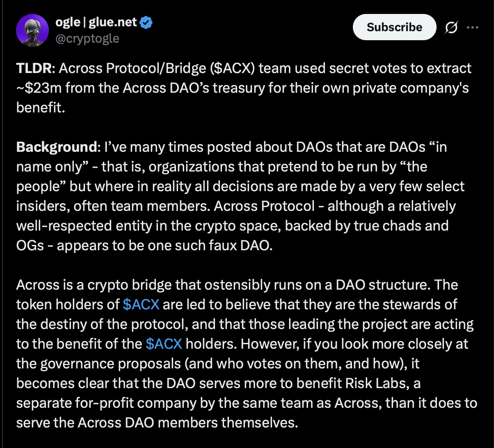This screenshot has height=448, width=494.
Task: Open the three-dot more options menu
Action: click(473, 27)
